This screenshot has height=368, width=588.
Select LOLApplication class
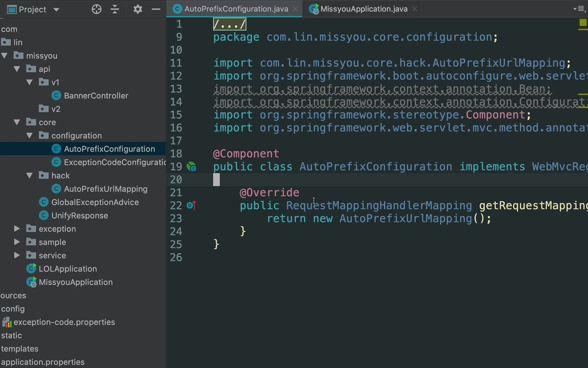pyautogui.click(x=68, y=269)
